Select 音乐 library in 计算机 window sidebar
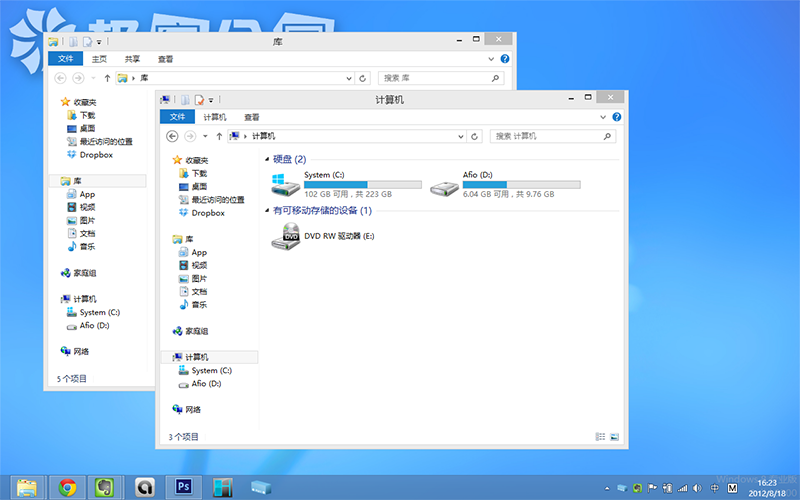This screenshot has height=500, width=800. click(x=193, y=305)
